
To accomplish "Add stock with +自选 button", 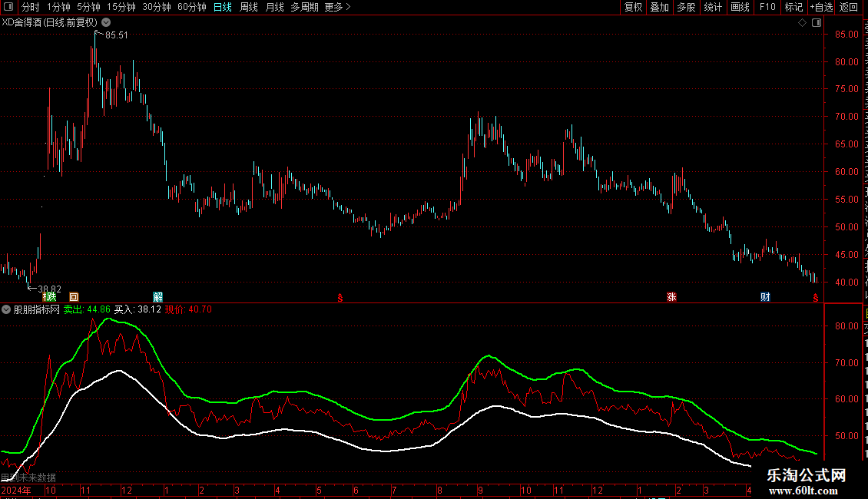I will pos(821,7).
